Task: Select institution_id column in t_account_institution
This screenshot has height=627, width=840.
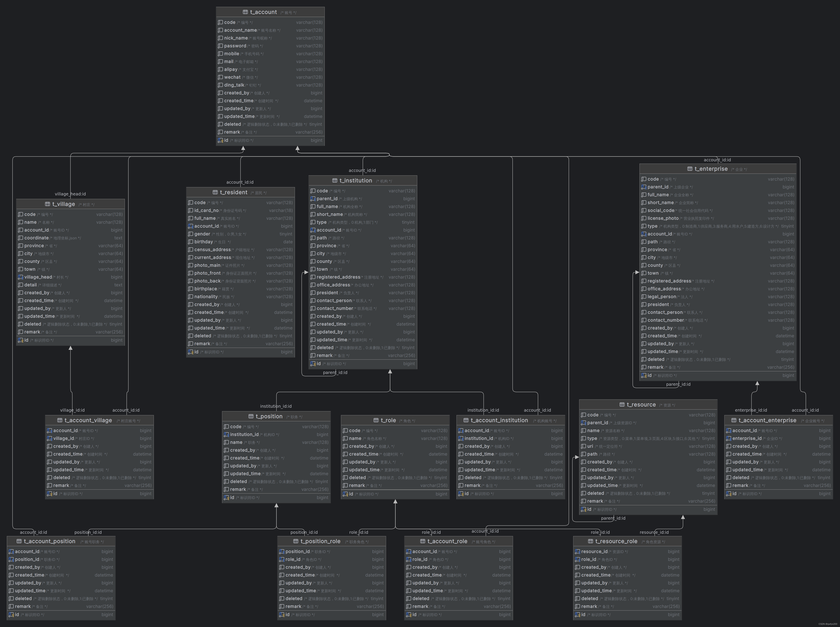Action: pos(510,438)
